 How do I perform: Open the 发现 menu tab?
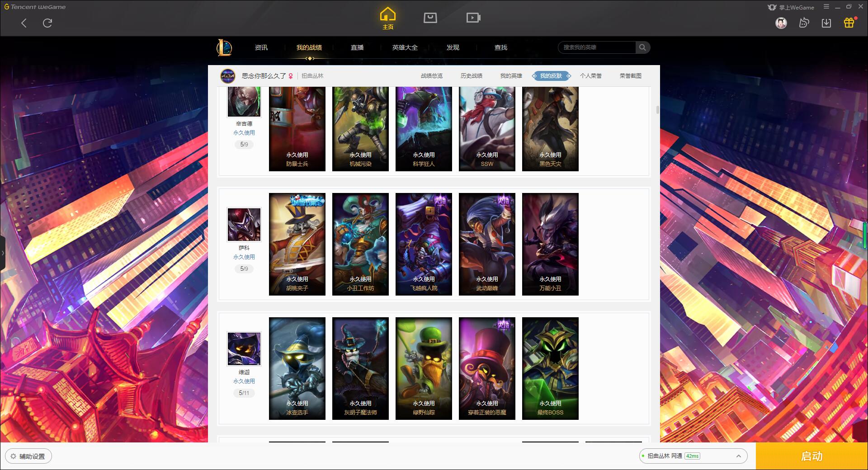(x=453, y=47)
